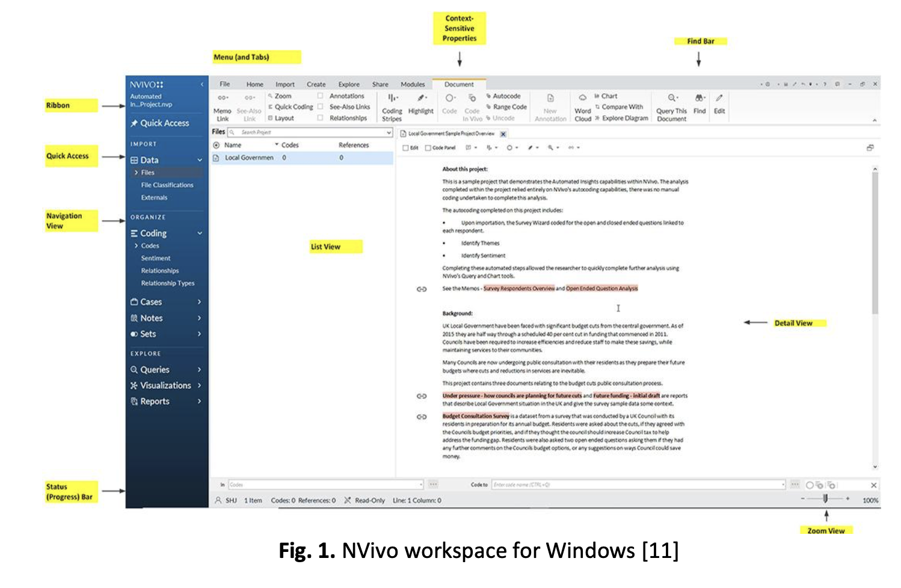The height and width of the screenshot is (588, 901).
Task: Expand the Reports chevron
Action: click(199, 402)
